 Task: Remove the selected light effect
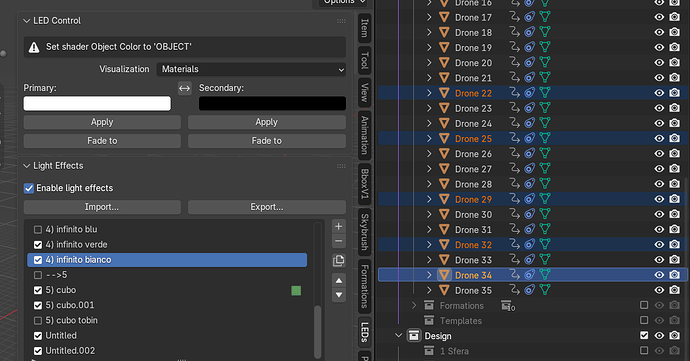pyautogui.click(x=338, y=241)
